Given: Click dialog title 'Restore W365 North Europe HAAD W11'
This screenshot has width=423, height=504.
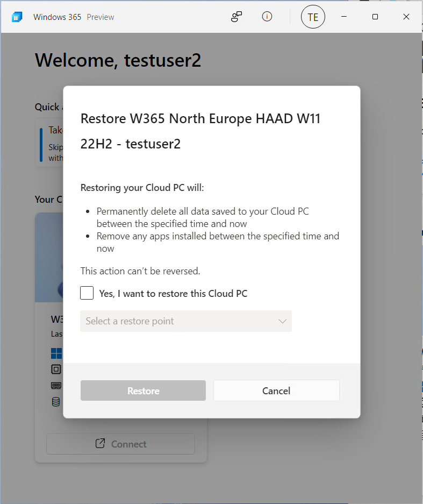Looking at the screenshot, I should 200,119.
